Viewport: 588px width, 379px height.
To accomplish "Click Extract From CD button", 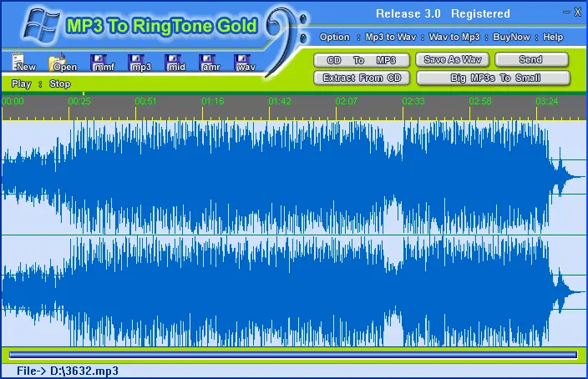I will coord(362,78).
